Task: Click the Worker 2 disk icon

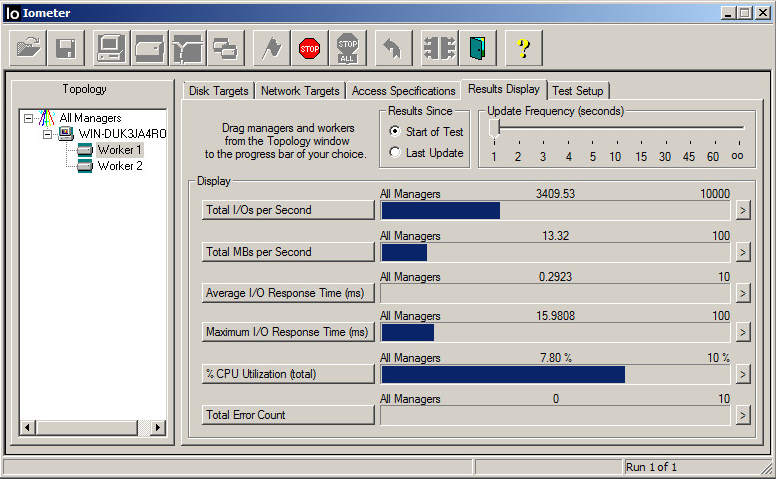Action: tap(85, 166)
